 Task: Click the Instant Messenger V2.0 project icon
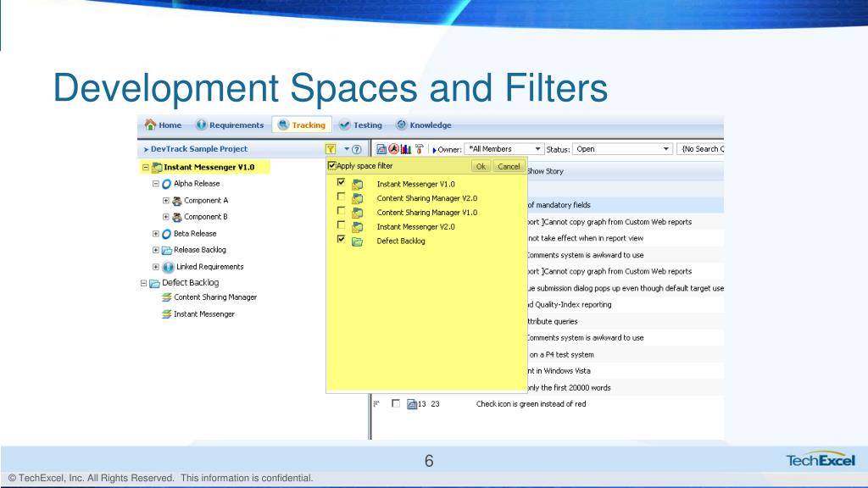point(358,227)
